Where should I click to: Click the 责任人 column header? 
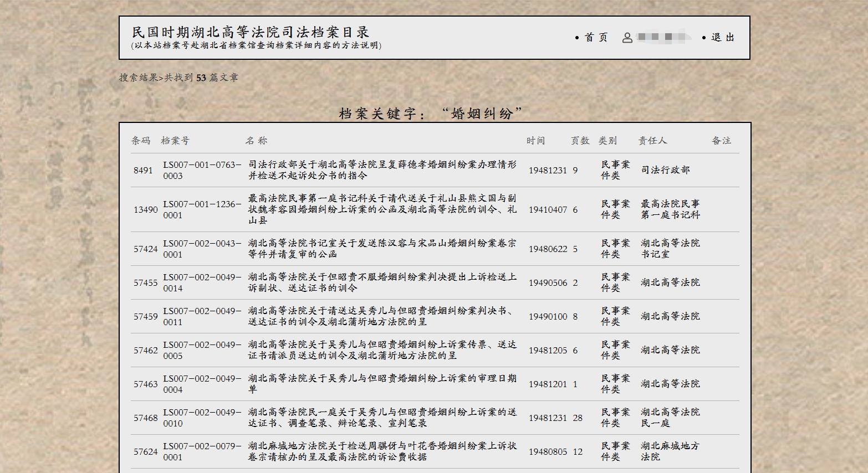(x=652, y=141)
